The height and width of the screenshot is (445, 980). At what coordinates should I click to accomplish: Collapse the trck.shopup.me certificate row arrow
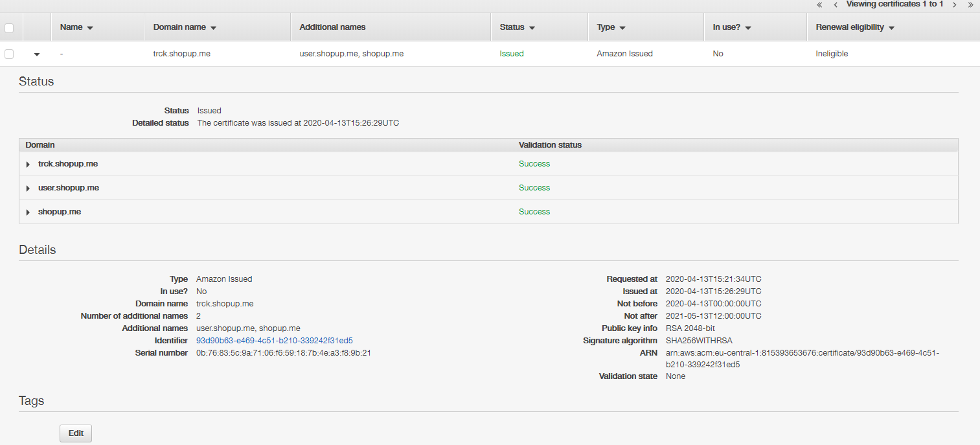[37, 54]
